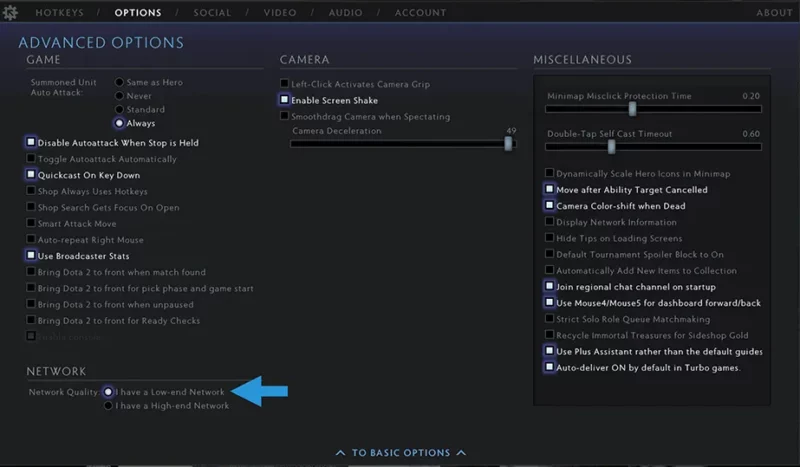Go to the Account tab

pyautogui.click(x=420, y=12)
